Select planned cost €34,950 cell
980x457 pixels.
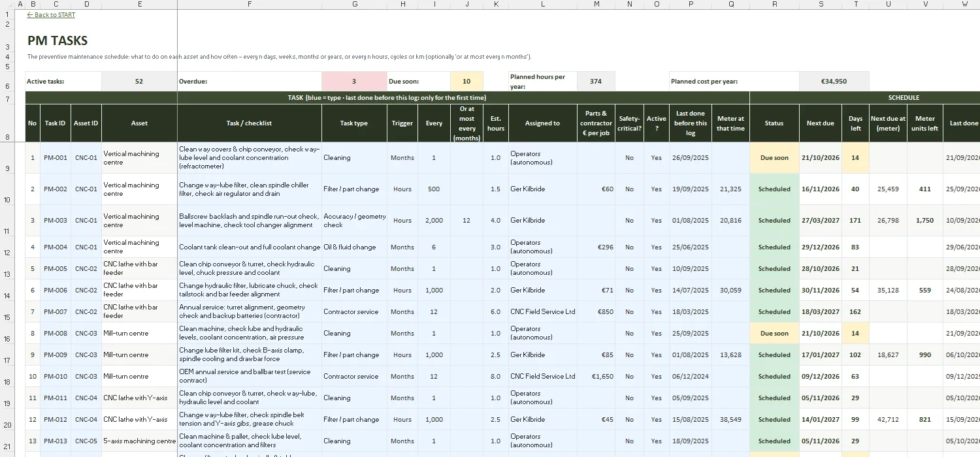pos(834,82)
